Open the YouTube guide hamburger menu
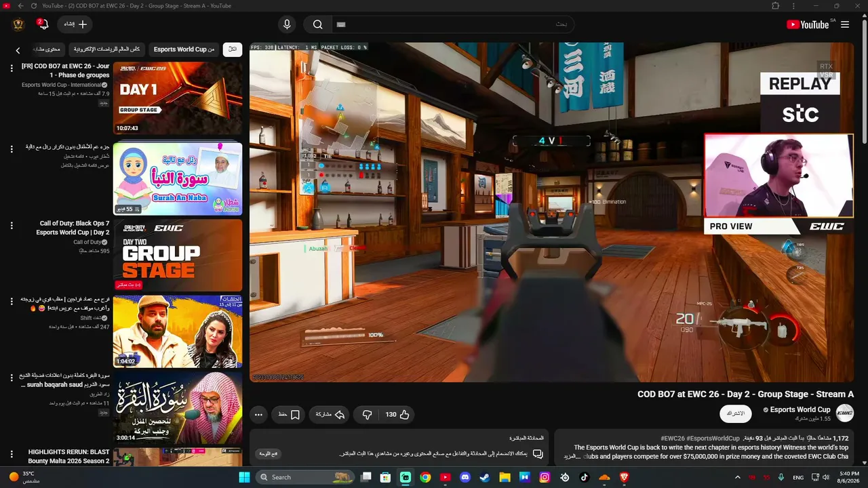The image size is (868, 488). 845,24
